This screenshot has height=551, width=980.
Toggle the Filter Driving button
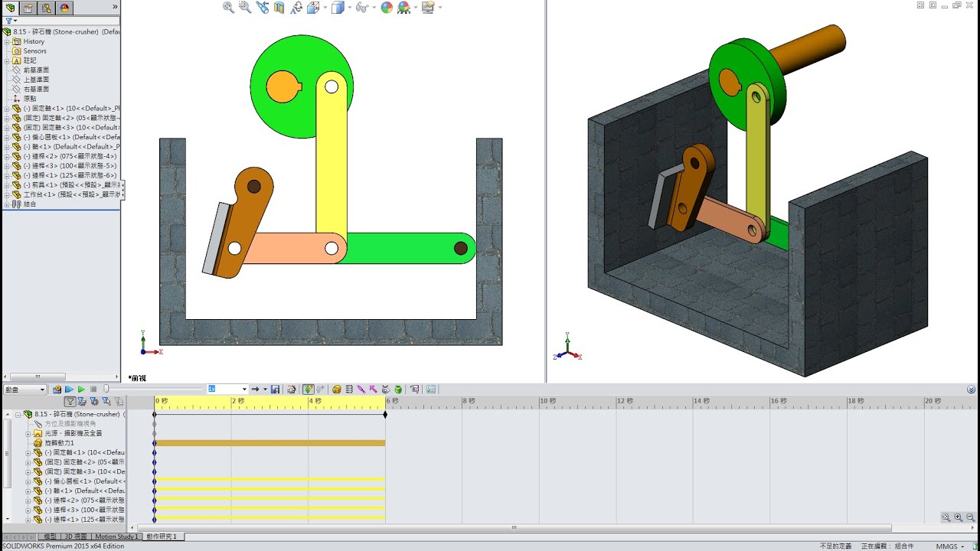click(x=94, y=401)
